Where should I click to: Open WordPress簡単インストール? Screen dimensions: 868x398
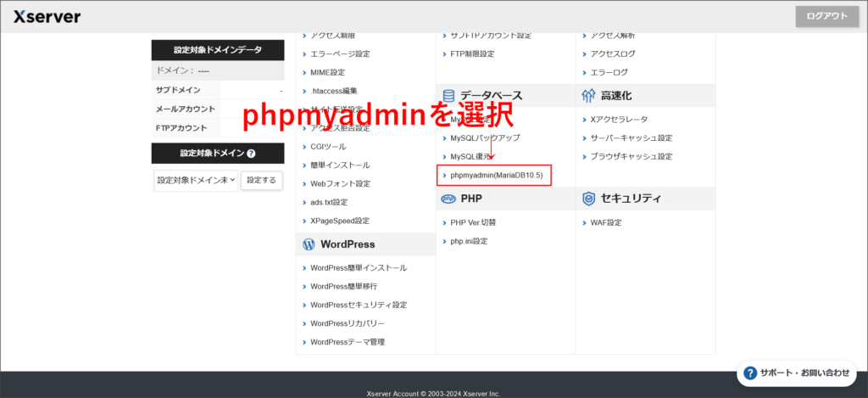click(x=358, y=267)
